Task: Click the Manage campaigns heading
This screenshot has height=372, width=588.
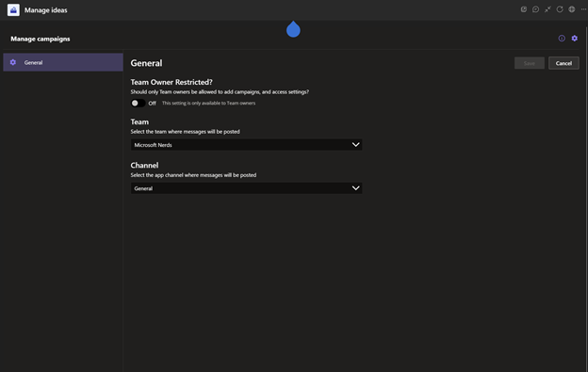Action: tap(41, 39)
